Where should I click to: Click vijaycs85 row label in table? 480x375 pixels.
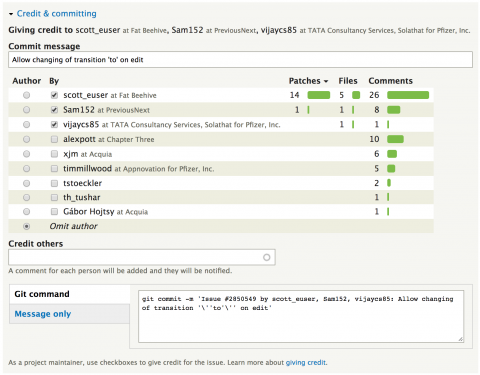(172, 125)
